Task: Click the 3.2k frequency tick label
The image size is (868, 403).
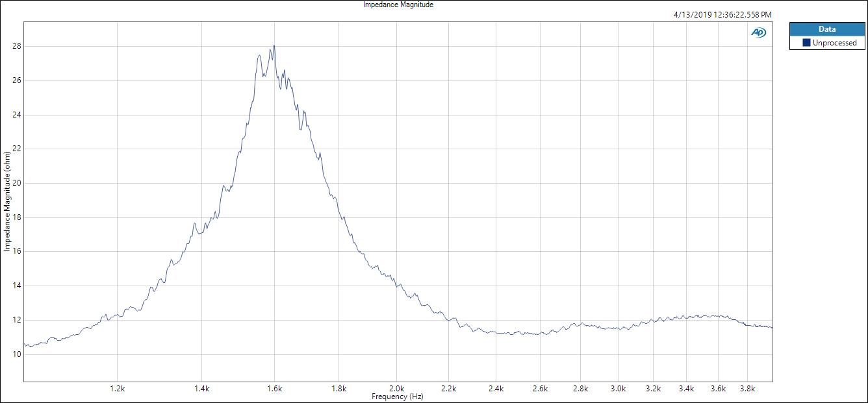Action: [654, 389]
